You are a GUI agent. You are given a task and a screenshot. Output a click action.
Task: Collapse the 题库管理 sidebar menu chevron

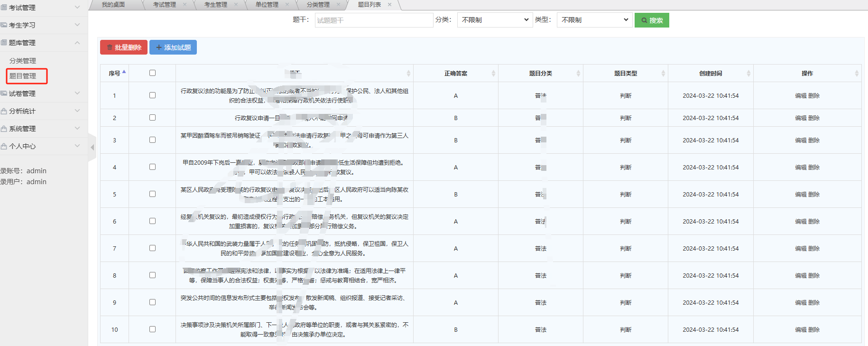pos(77,42)
